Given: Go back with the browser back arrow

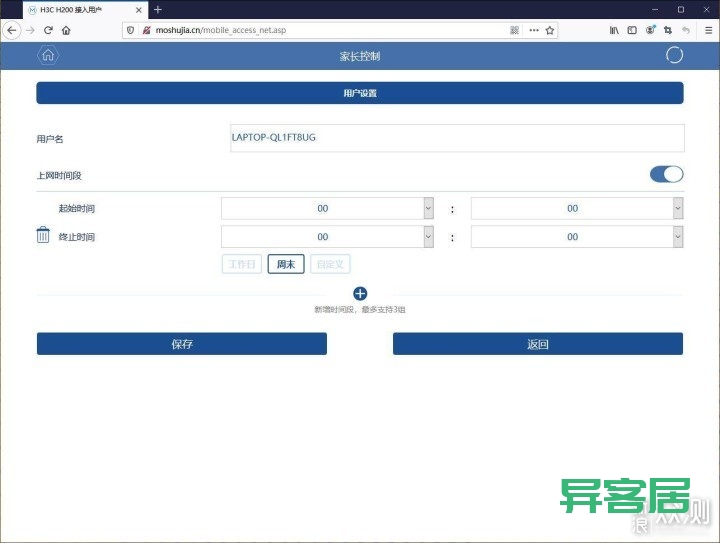Looking at the screenshot, I should [x=12, y=30].
